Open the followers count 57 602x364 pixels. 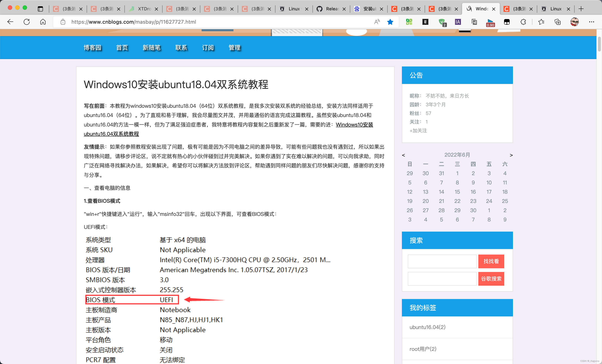(428, 113)
